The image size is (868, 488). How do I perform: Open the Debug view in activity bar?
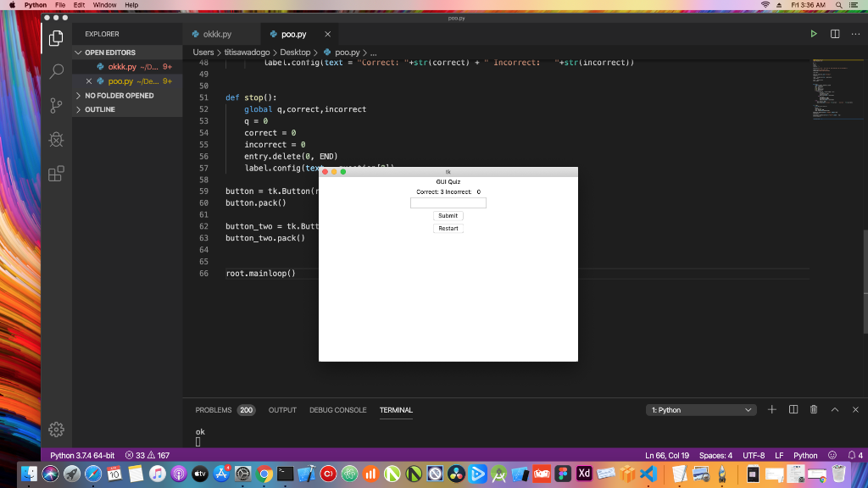click(x=56, y=140)
